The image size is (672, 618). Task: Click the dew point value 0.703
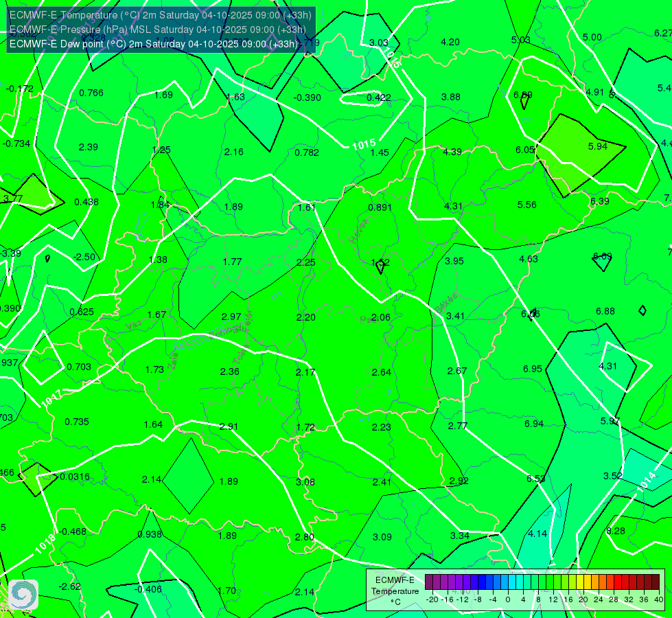(79, 367)
